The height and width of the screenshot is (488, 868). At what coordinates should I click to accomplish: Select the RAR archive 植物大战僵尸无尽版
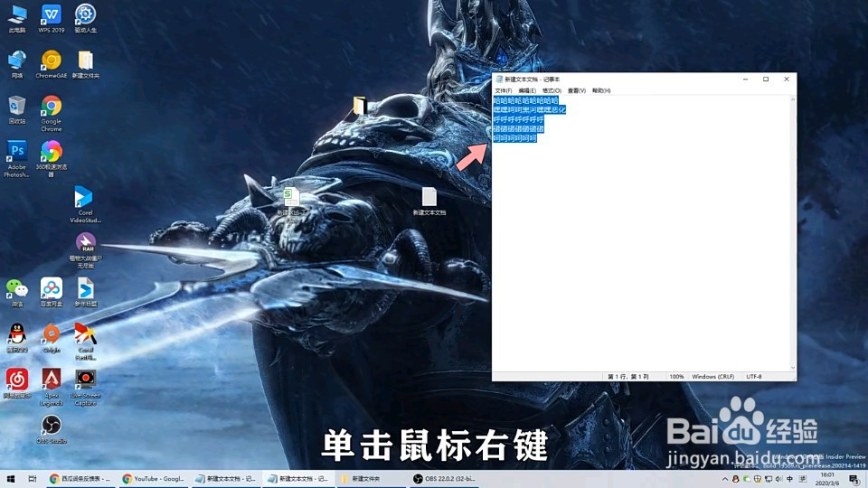point(85,250)
